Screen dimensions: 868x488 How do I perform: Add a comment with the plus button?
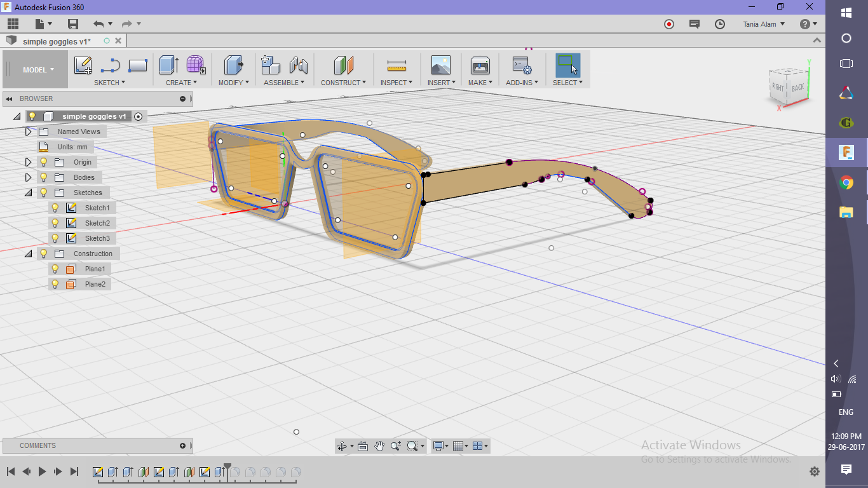coord(183,445)
